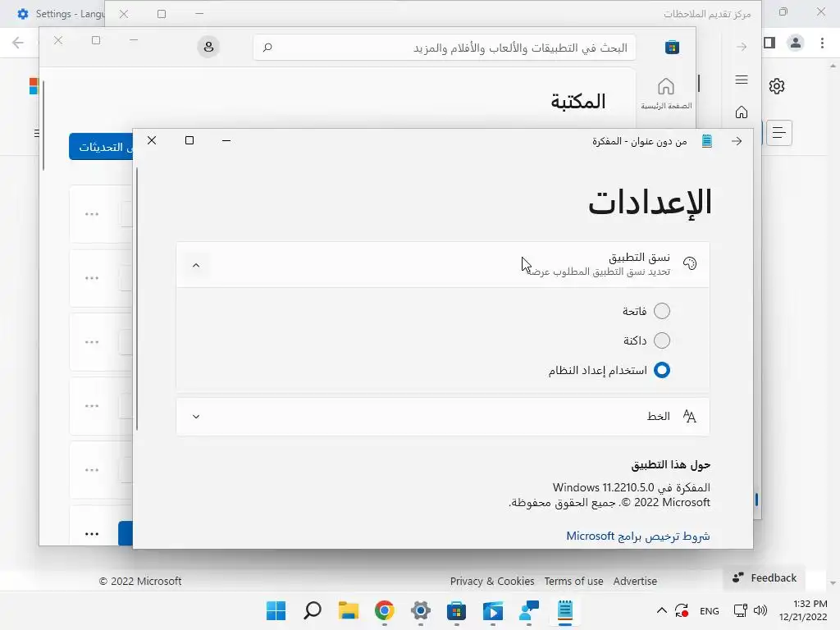Viewport: 840px width, 630px height.
Task: Click the back arrow in Notepad settings
Action: [x=737, y=141]
